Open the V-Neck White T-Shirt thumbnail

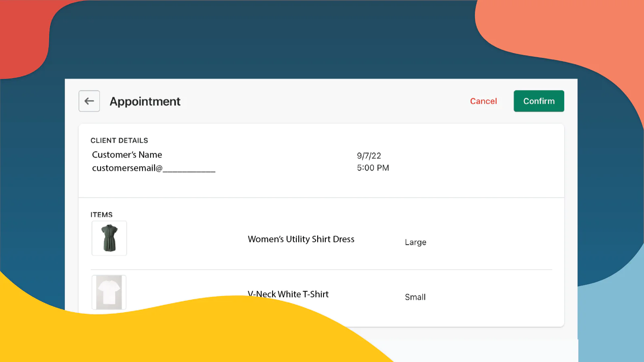(x=109, y=292)
